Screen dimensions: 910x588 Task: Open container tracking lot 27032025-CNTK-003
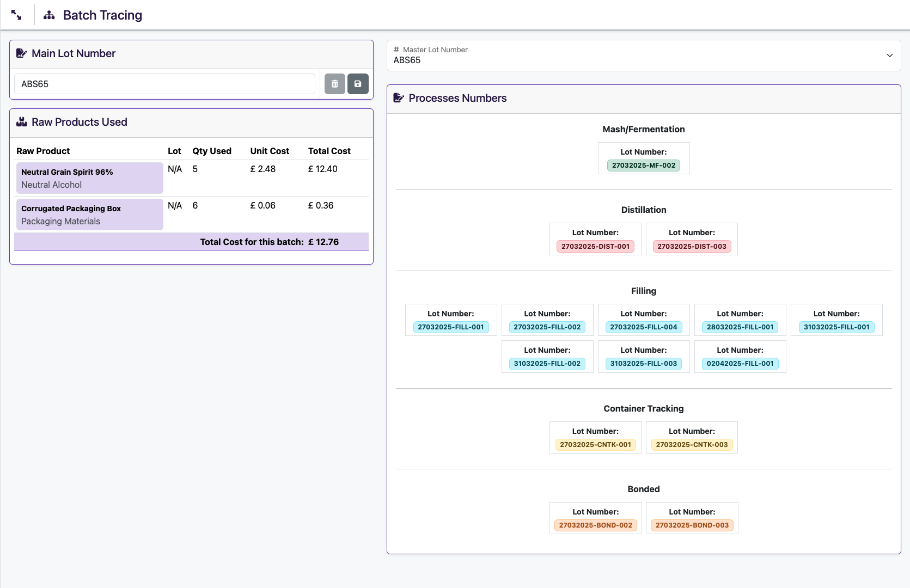click(x=692, y=444)
